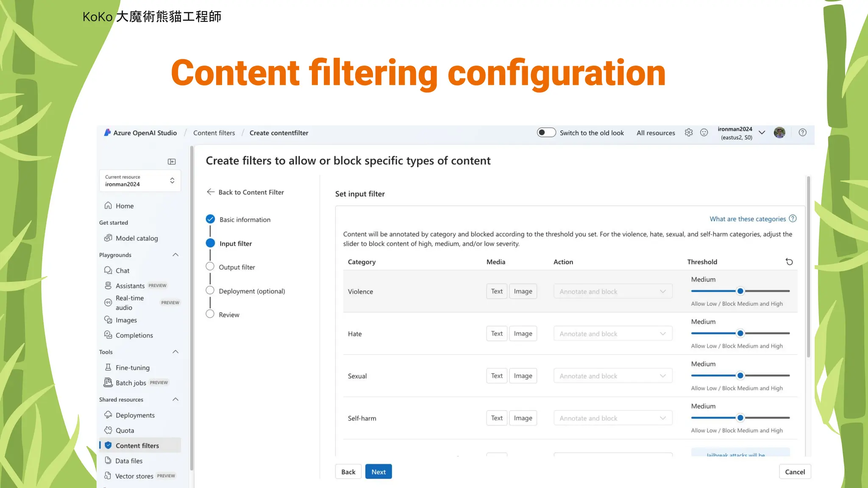The width and height of the screenshot is (868, 488).
Task: Click the feedback smiley face icon
Action: click(x=704, y=133)
